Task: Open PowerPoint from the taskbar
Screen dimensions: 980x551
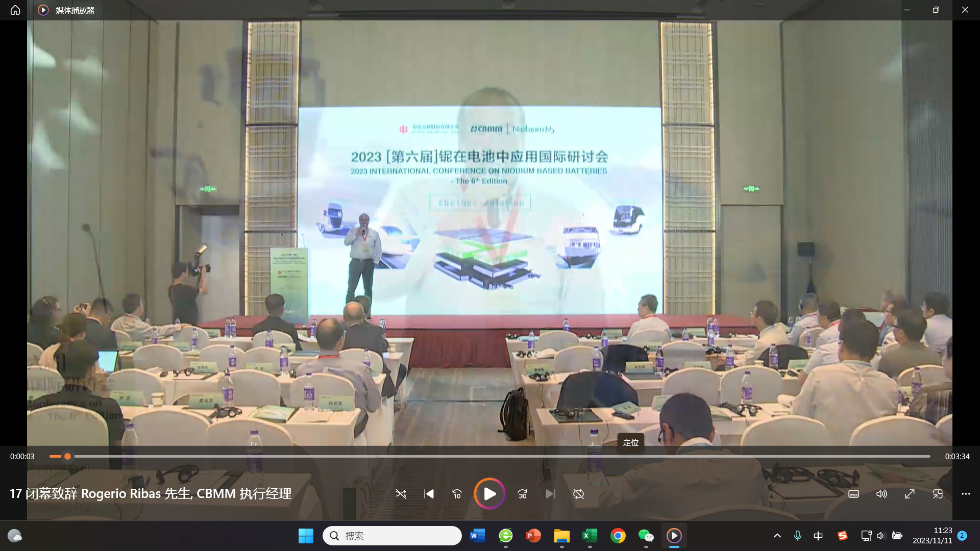Action: coord(533,536)
